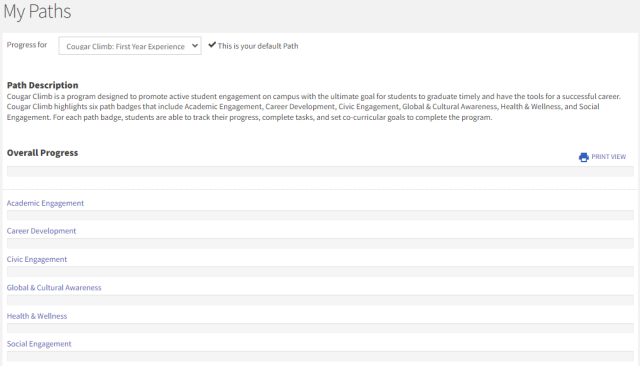Click the printer icon
The image size is (640, 366).
tap(584, 157)
